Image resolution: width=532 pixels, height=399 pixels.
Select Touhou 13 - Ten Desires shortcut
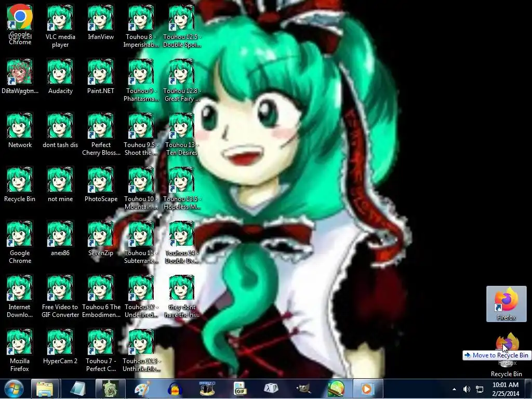point(182,135)
